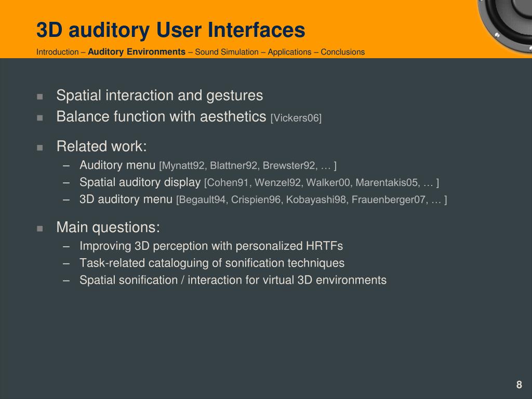Click the Begault94, Crispien96, Kobayashi98 citation list
This screenshot has width=532, height=399.
[312, 200]
